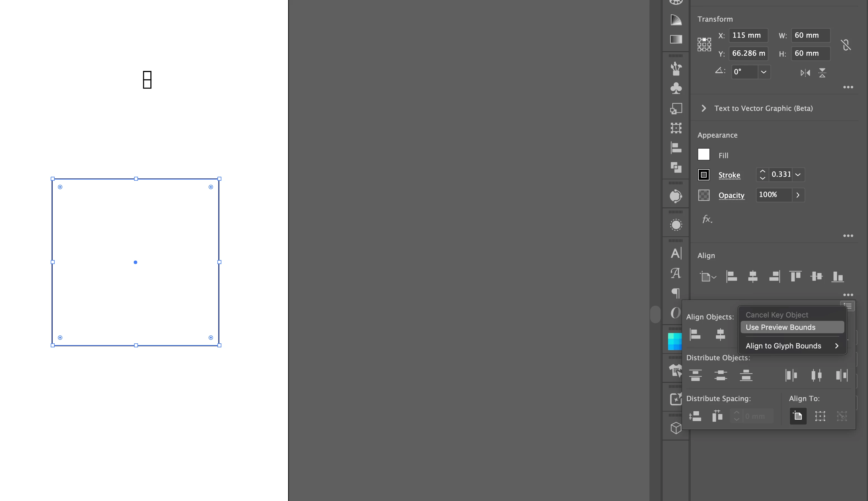Open the Symbols panel club icon
This screenshot has width=868, height=501.
point(676,88)
